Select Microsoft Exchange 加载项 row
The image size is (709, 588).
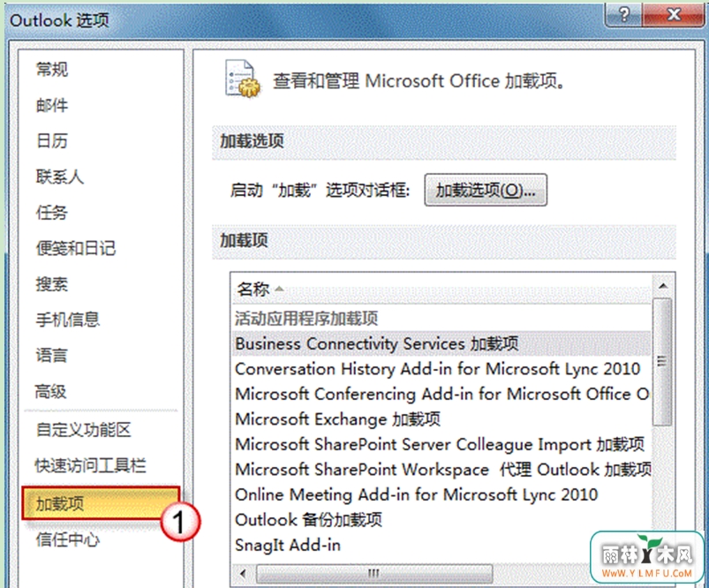[x=441, y=419]
